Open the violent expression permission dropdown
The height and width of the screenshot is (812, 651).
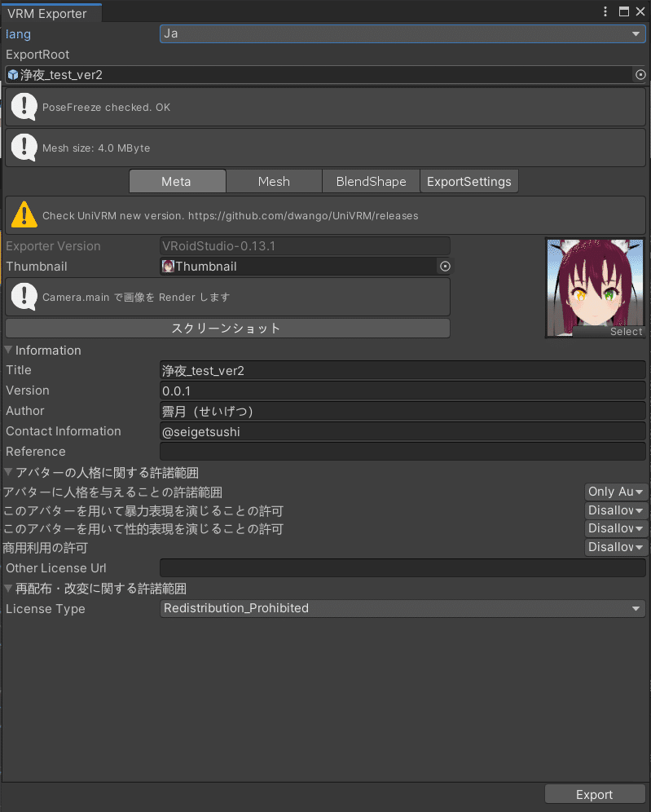pyautogui.click(x=616, y=510)
